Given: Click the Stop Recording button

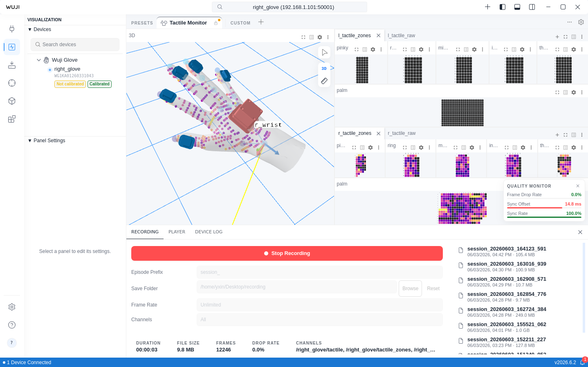Looking at the screenshot, I should tap(287, 253).
